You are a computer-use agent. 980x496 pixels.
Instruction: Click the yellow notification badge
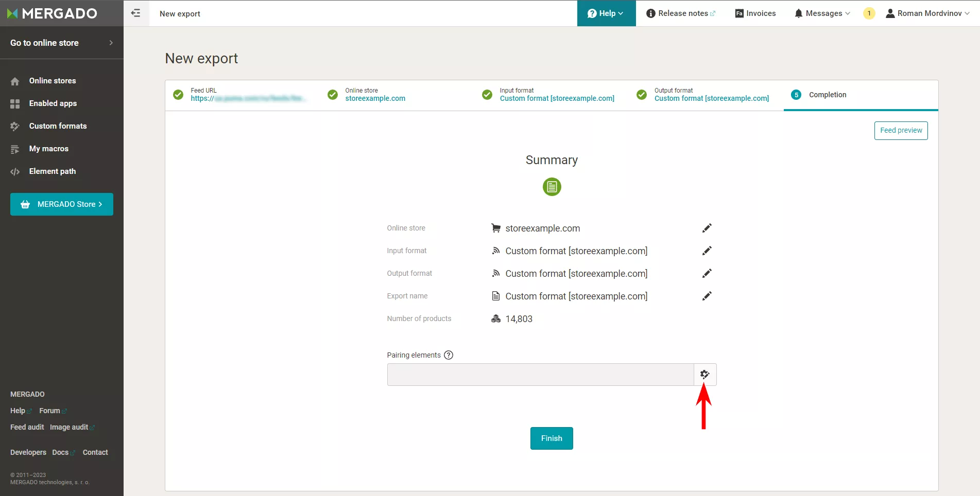coord(869,13)
